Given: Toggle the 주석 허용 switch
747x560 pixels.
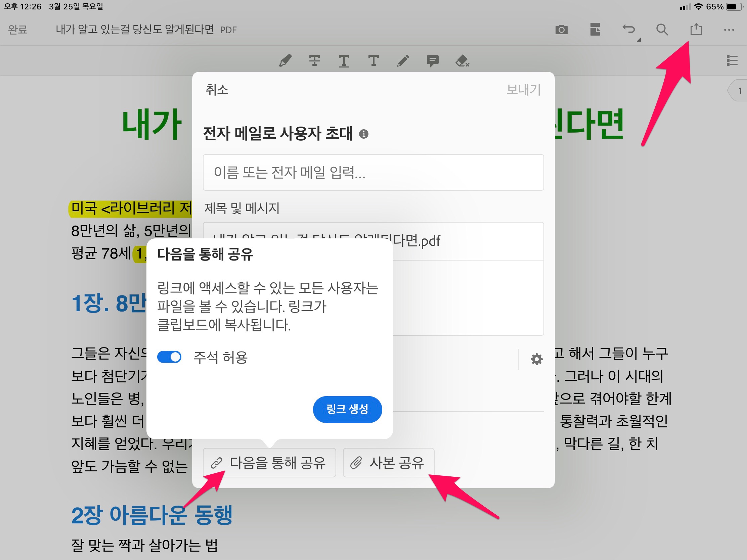Looking at the screenshot, I should pos(169,357).
